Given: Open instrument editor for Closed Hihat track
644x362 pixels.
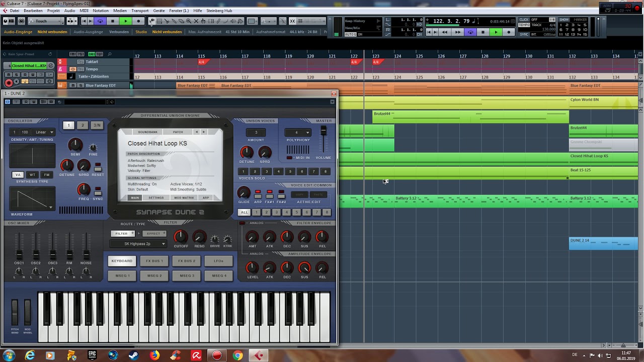Looking at the screenshot, I should [x=50, y=65].
